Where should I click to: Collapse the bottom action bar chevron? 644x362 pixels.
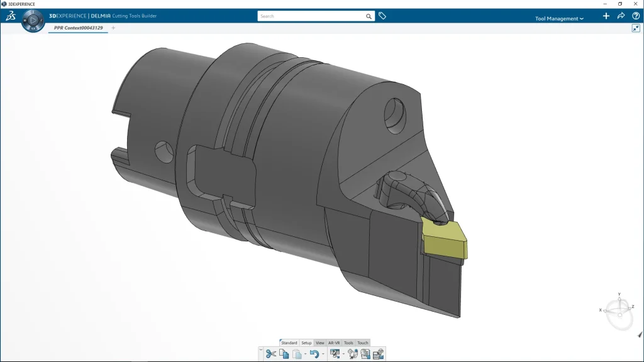pos(260,349)
